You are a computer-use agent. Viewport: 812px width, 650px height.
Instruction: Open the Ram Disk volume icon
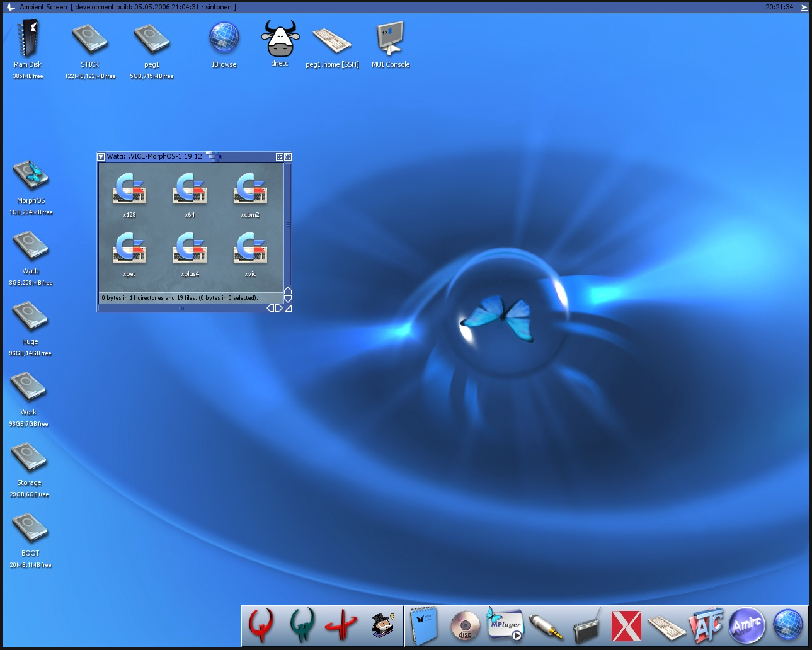[28, 39]
